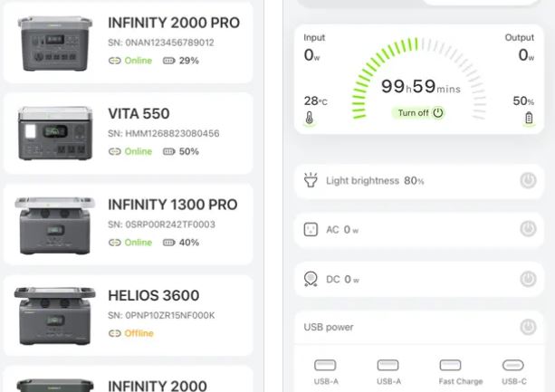This screenshot has width=555, height=392.
Task: Toggle the AC output power switch
Action: pos(528,230)
